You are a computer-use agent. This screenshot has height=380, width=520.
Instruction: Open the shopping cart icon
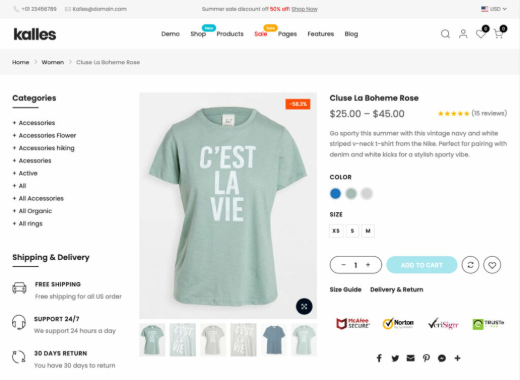(x=498, y=34)
